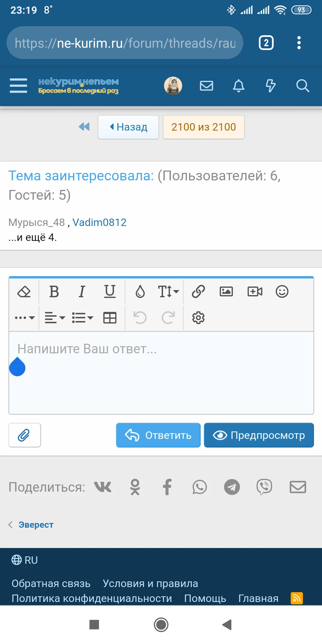Image resolution: width=322 pixels, height=644 pixels.
Task: Tap the lightning bolt what's new icon
Action: (x=270, y=86)
